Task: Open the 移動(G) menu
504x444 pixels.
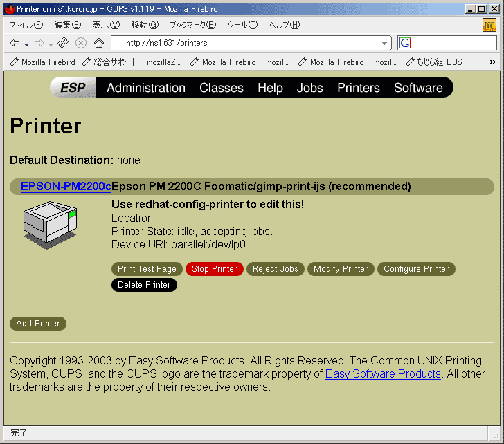Action: click(x=145, y=25)
